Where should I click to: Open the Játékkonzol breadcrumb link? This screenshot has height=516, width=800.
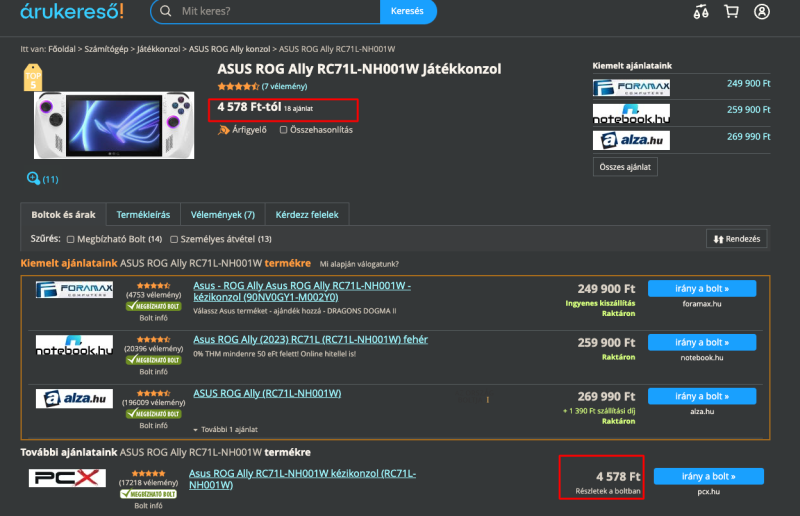[158, 49]
